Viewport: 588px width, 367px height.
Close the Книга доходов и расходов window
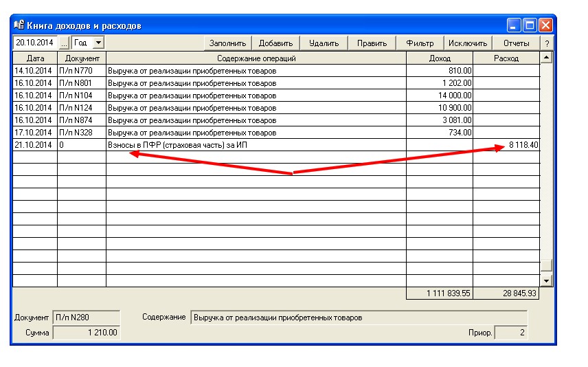tap(545, 25)
